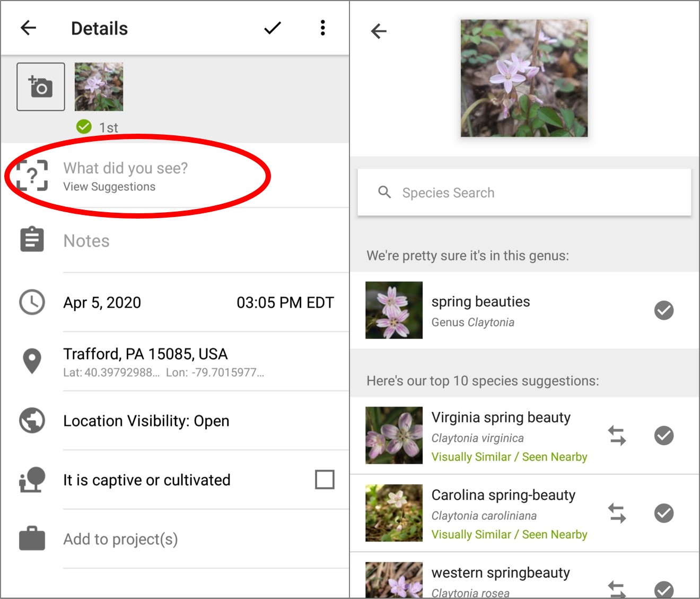The width and height of the screenshot is (700, 599).
Task: Tap the captive or cultivated plant icon
Action: click(32, 480)
